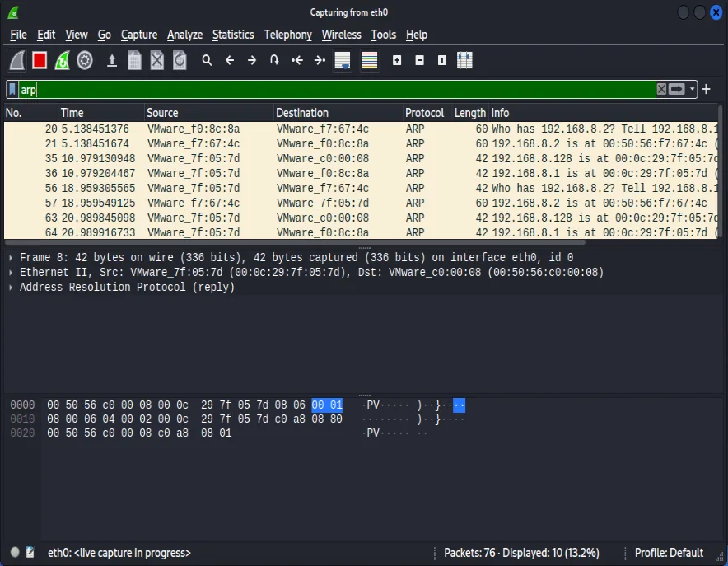This screenshot has width=728, height=566.
Task: Jump to the first packet icon
Action: (x=297, y=60)
